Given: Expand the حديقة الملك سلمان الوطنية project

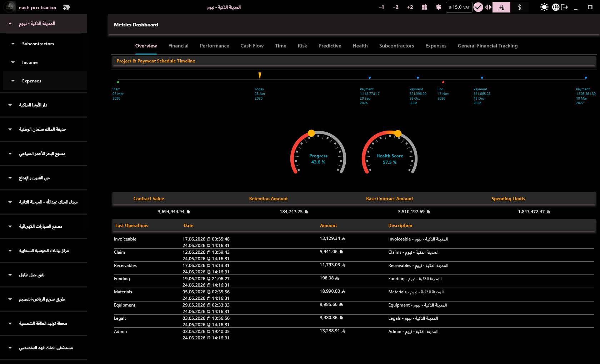Looking at the screenshot, I should click(44, 129).
